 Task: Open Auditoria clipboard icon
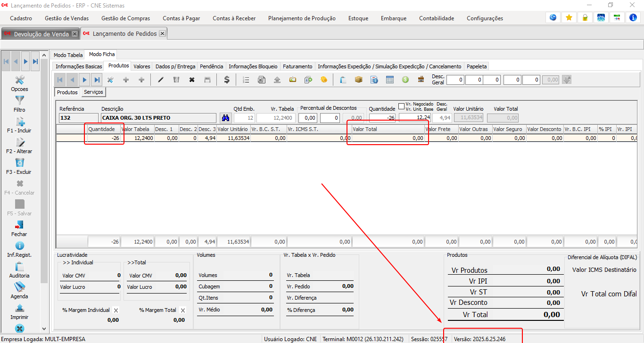[20, 267]
